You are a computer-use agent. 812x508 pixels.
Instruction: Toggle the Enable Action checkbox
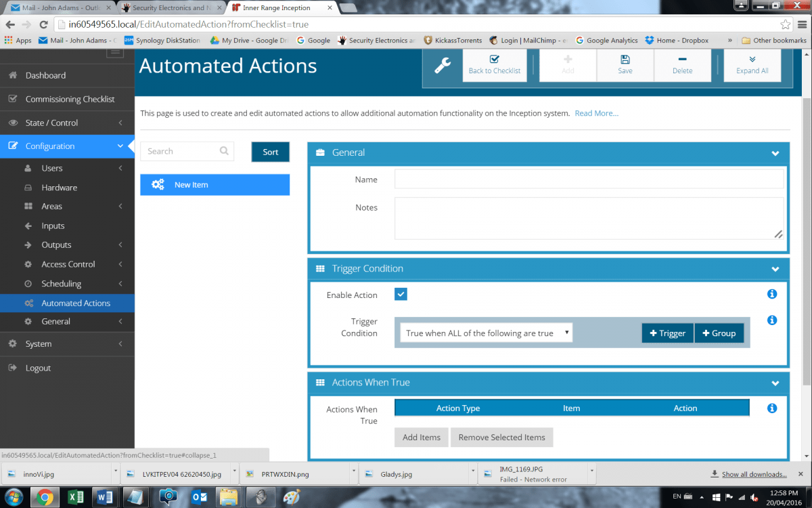401,294
